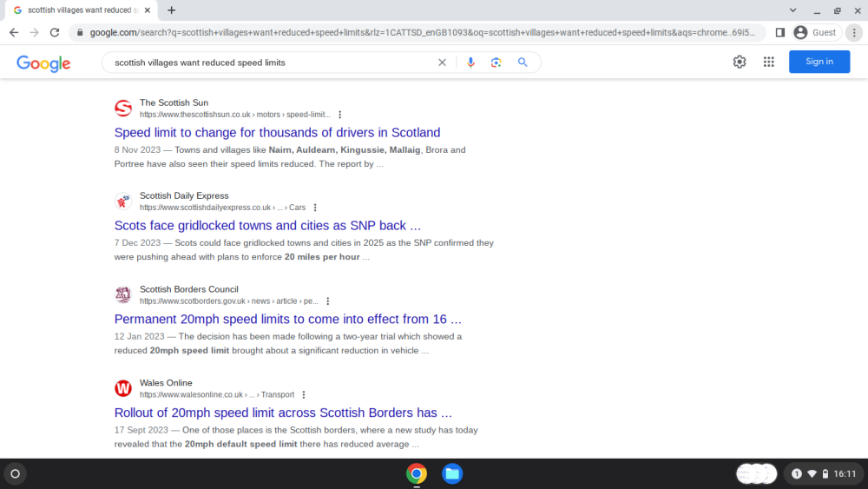Open the system tray clock 16:11

click(845, 473)
